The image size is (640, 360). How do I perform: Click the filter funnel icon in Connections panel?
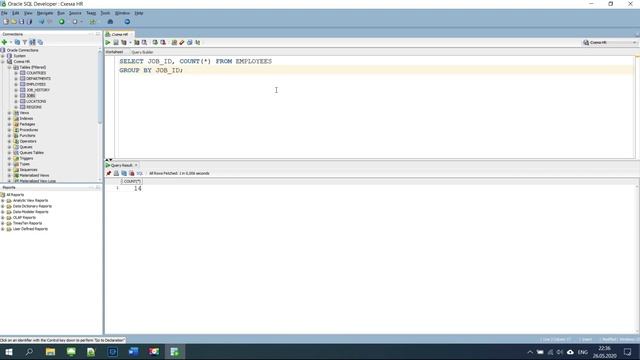pyautogui.click(x=25, y=42)
